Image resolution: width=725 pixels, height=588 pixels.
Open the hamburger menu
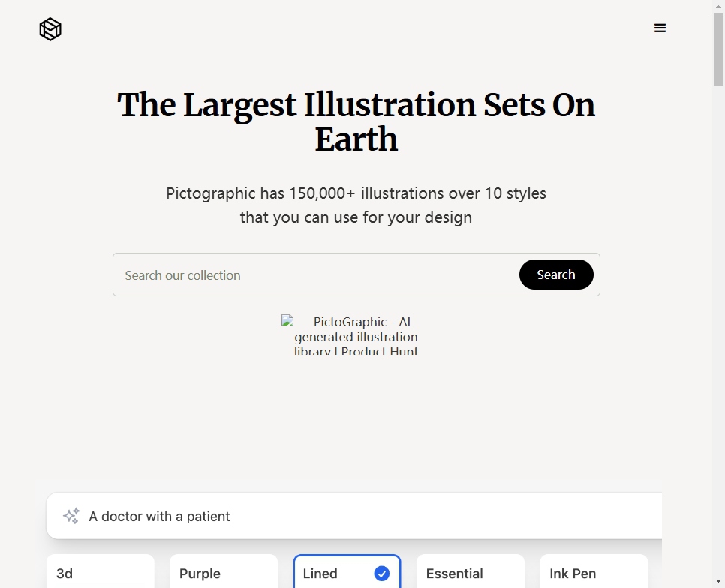tap(660, 28)
